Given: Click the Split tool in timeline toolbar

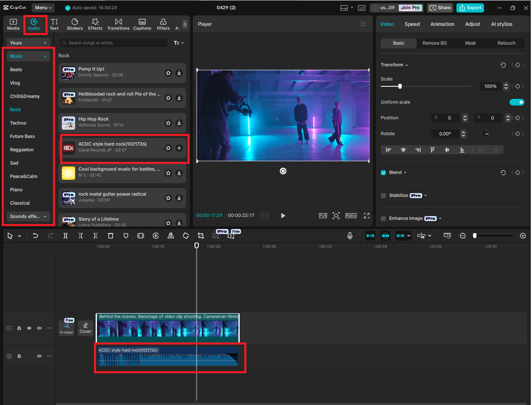Looking at the screenshot, I should point(66,236).
